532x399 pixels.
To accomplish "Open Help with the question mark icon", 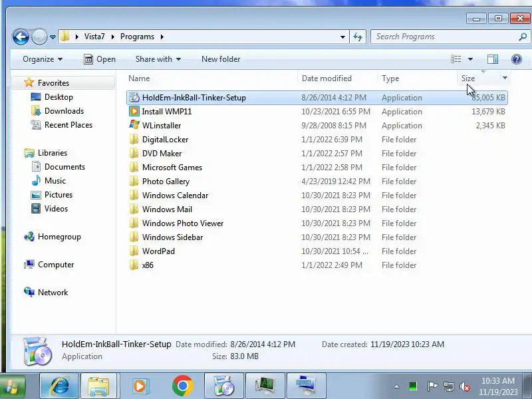I will [x=517, y=59].
